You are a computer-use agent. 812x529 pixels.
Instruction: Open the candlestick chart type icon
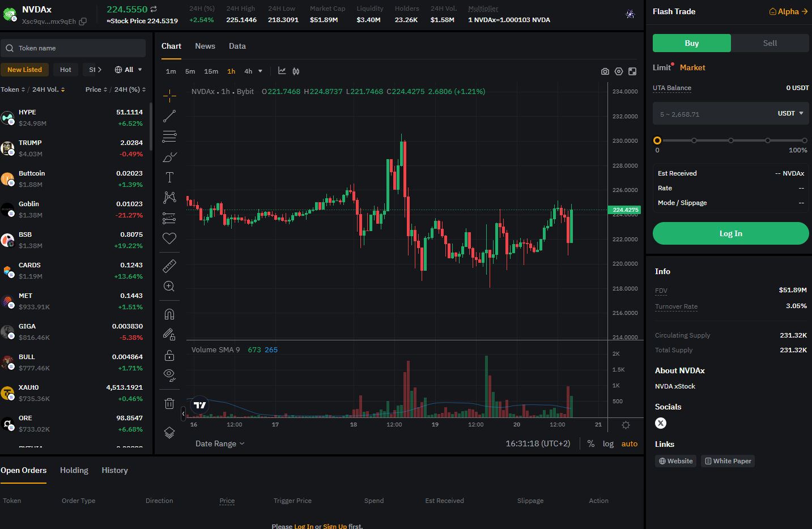click(x=296, y=71)
